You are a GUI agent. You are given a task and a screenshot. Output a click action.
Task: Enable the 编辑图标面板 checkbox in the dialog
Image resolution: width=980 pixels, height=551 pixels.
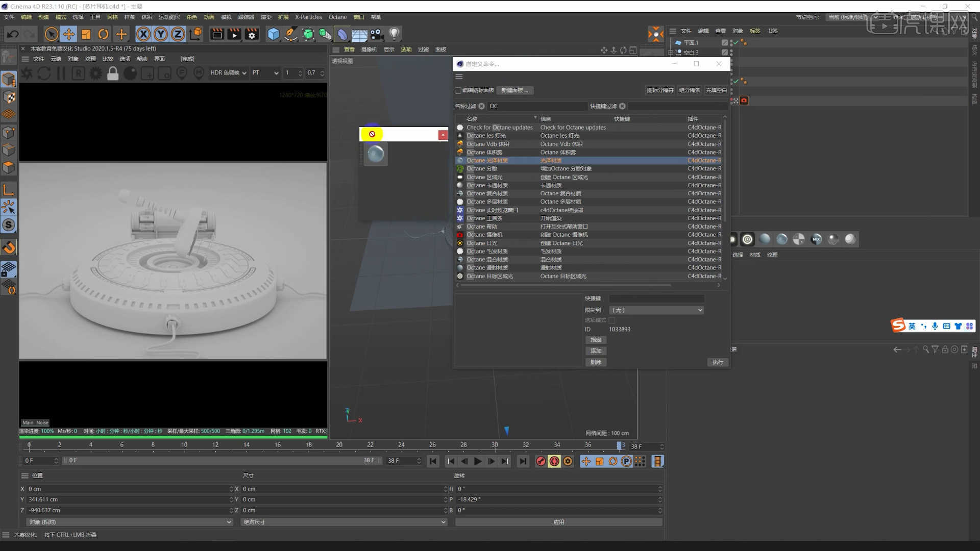click(x=458, y=90)
